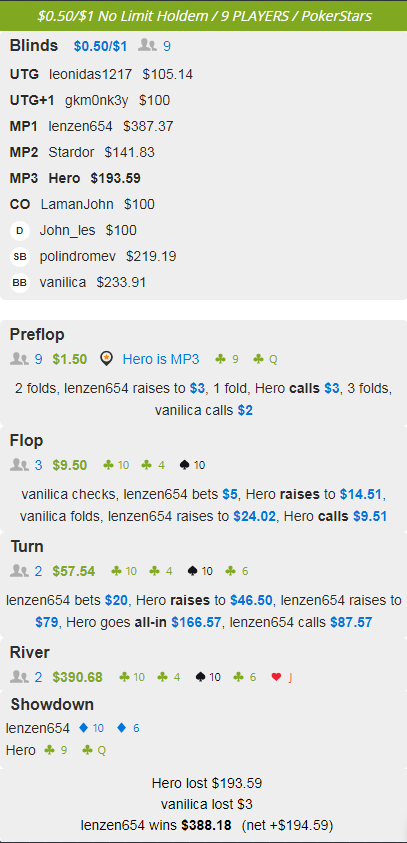This screenshot has width=407, height=843.
Task: Click the Flop players count icon
Action: [x=19, y=465]
